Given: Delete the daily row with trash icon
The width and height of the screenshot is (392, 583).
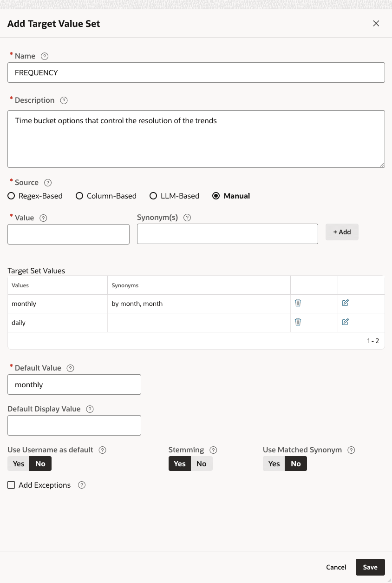Looking at the screenshot, I should [298, 322].
